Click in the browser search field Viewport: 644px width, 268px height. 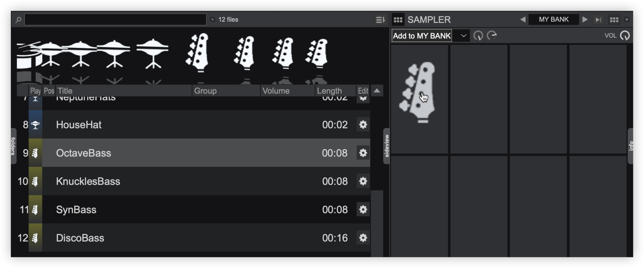point(115,20)
